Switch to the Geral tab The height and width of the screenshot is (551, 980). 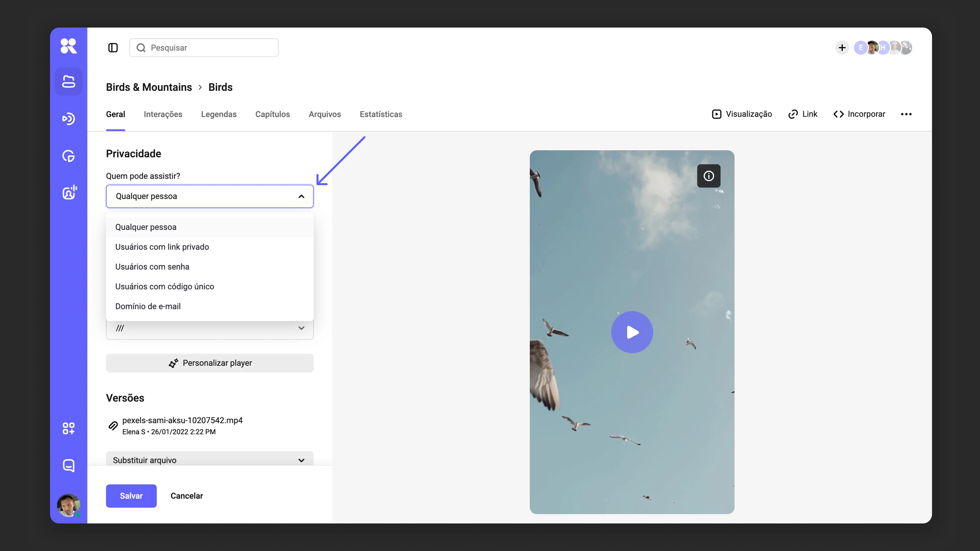[x=116, y=114]
